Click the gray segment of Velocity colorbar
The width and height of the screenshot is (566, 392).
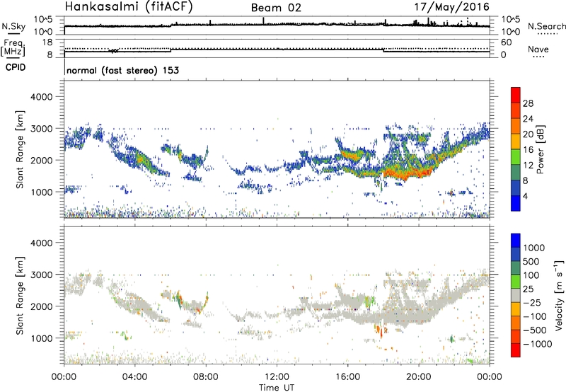pyautogui.click(x=516, y=295)
